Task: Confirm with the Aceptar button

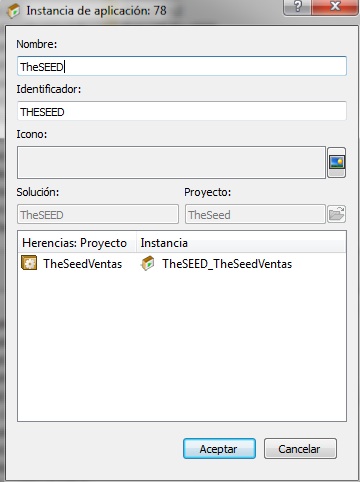Action: point(219,449)
